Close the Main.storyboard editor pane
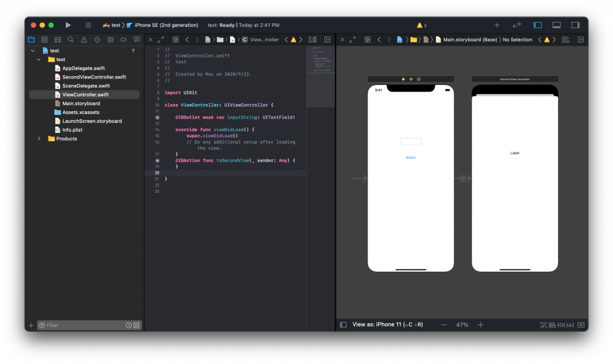The height and width of the screenshot is (364, 613). tap(342, 40)
